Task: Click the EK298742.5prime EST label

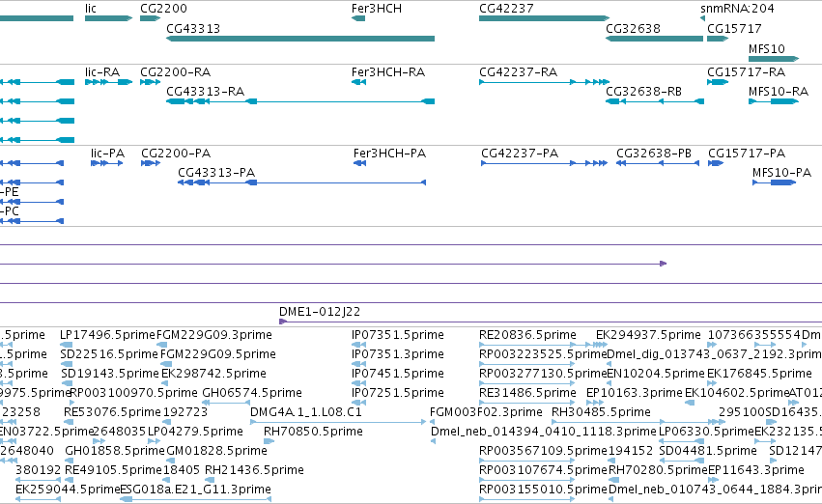Action: tap(213, 374)
